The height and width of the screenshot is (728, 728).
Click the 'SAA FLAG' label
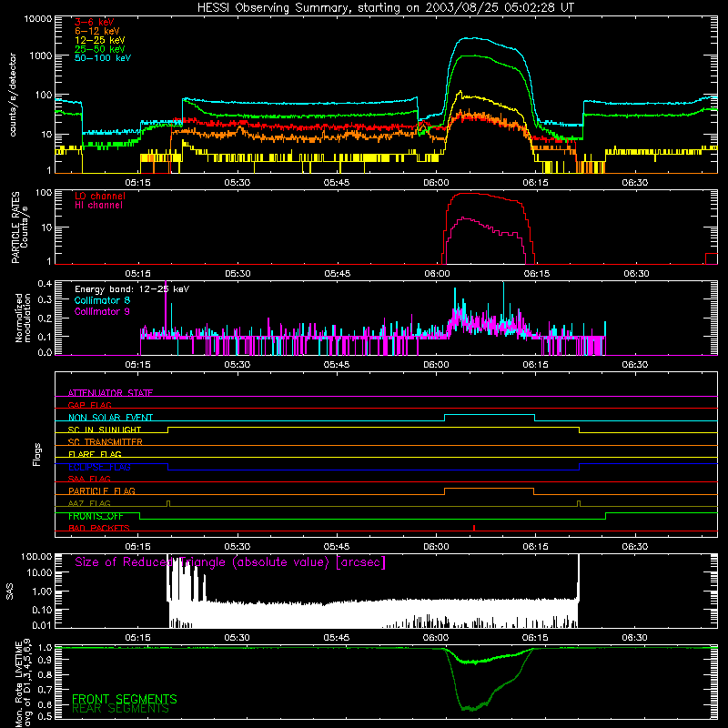point(89,479)
